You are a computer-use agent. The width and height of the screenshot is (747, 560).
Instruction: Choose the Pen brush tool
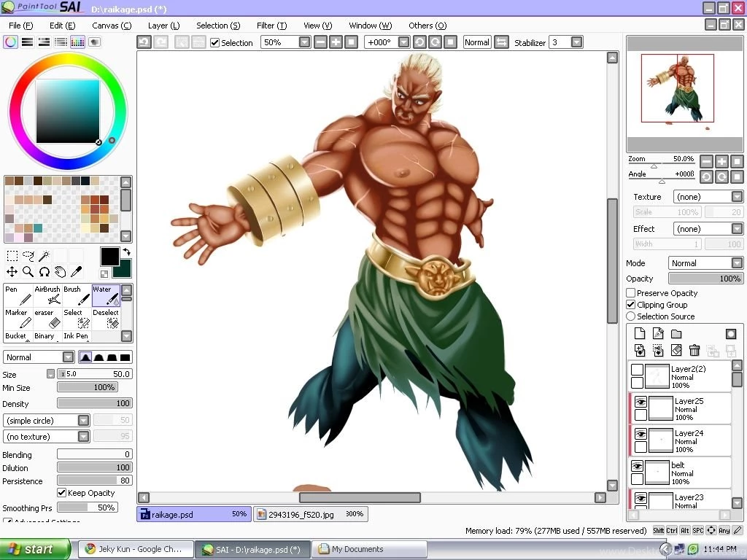point(18,296)
